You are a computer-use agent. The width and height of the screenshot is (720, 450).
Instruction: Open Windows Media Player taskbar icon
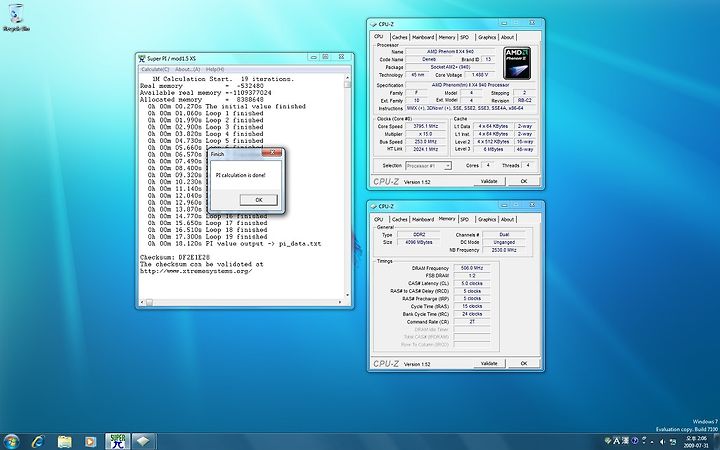coord(90,442)
